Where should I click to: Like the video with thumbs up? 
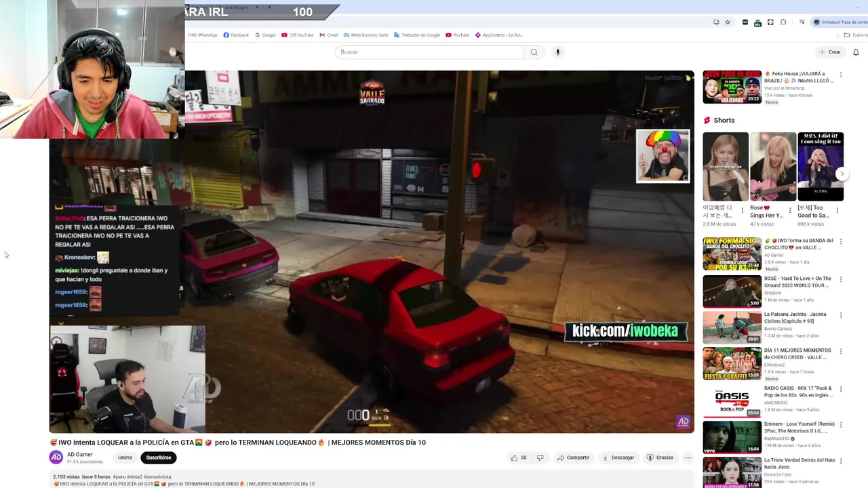pyautogui.click(x=519, y=457)
